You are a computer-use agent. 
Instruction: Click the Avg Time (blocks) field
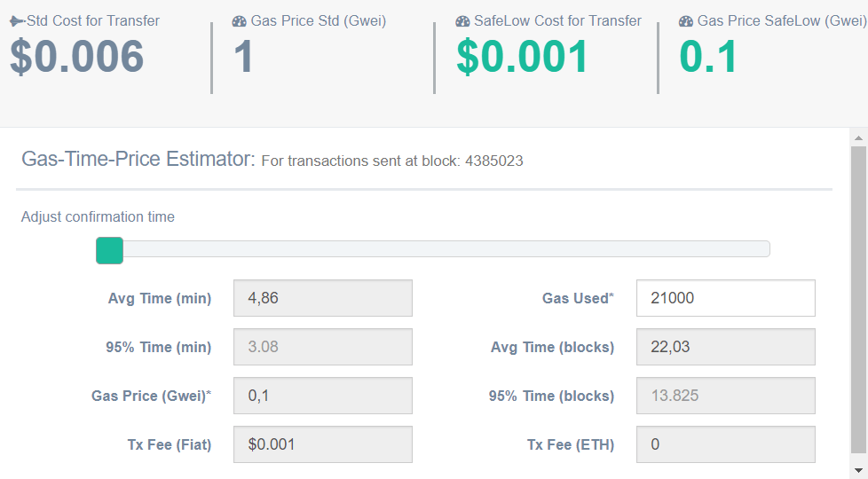coord(725,347)
